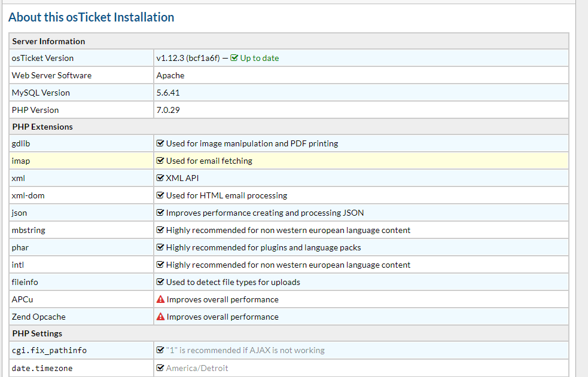This screenshot has width=588, height=377.
Task: Click the MySQL Version label
Action: pyautogui.click(x=41, y=93)
